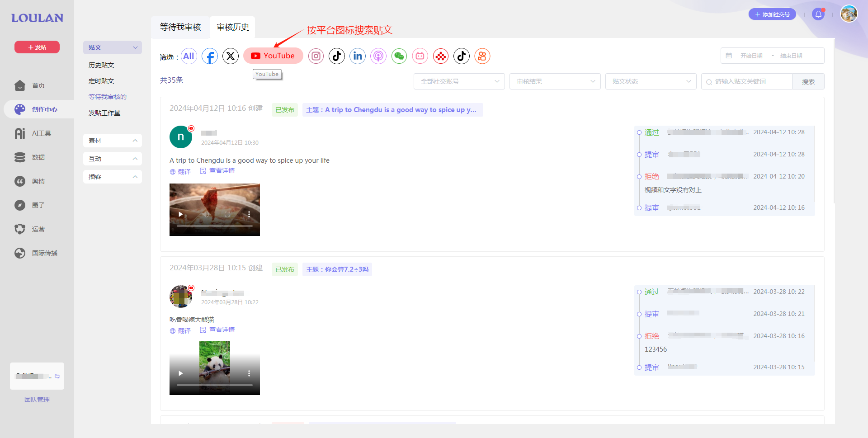The height and width of the screenshot is (438, 868).
Task: Click the calendar icon in date range
Action: coord(729,56)
